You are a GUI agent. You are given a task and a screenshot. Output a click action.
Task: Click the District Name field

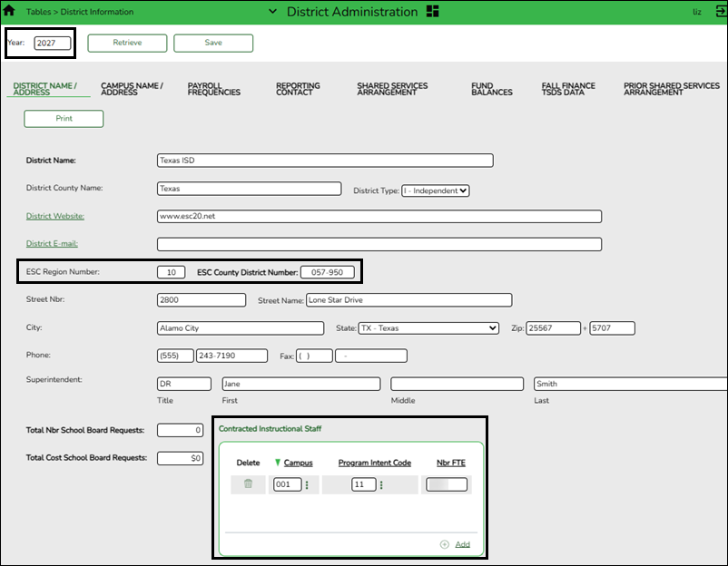click(x=325, y=161)
